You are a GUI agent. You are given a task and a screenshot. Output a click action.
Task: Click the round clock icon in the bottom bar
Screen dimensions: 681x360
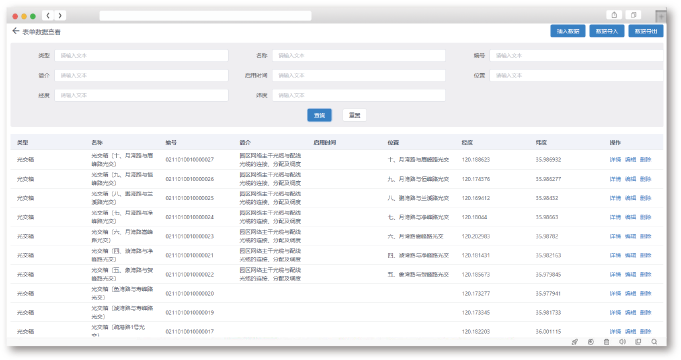tap(591, 342)
